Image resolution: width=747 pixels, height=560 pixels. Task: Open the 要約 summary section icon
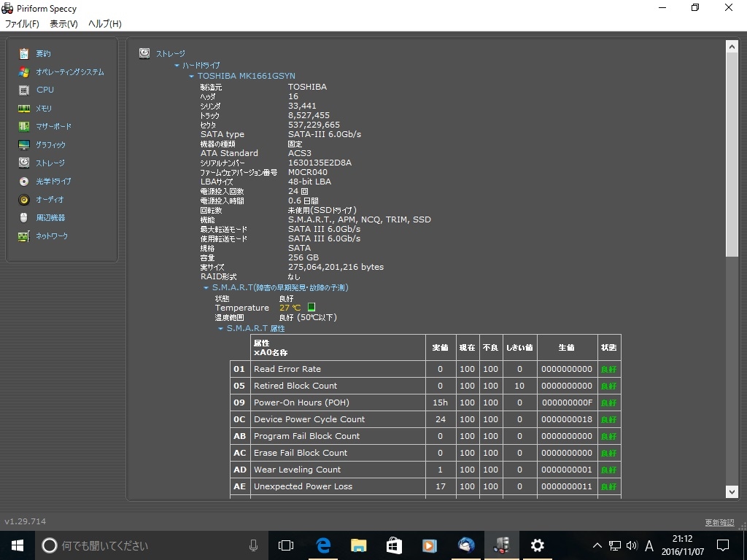pyautogui.click(x=24, y=54)
